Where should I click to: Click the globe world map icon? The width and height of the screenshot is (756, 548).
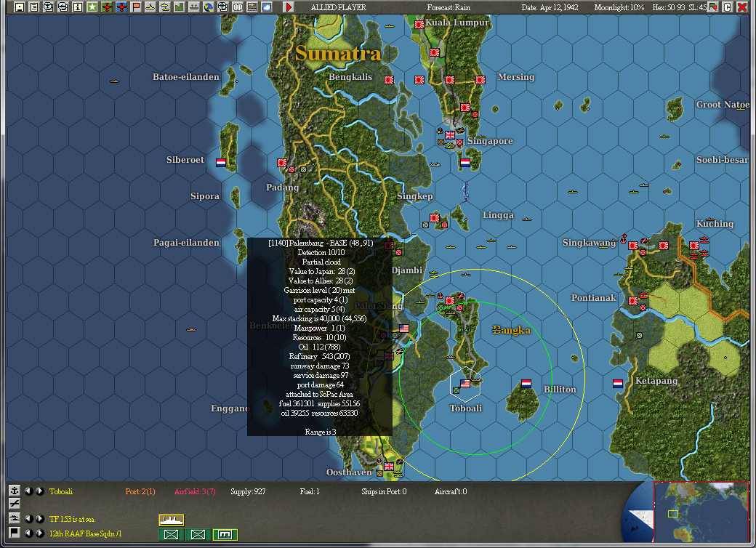click(208, 7)
